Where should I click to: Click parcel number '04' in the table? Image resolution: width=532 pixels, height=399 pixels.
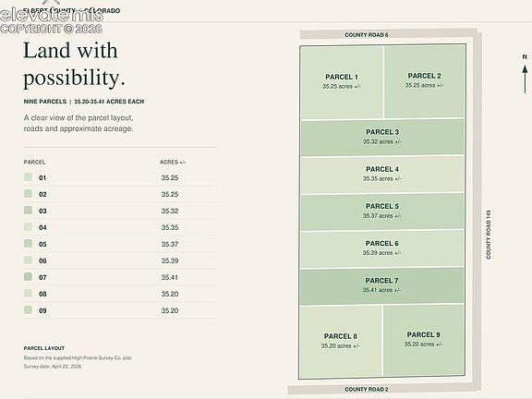(42, 227)
